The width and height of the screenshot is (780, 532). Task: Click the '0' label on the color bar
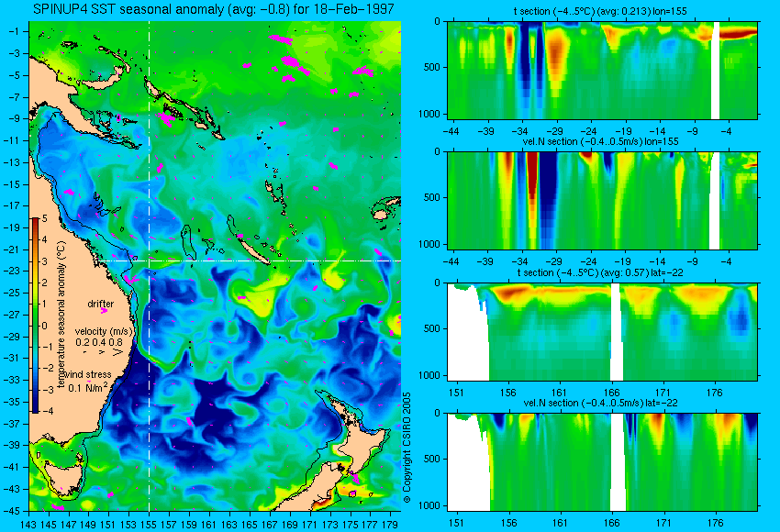(x=45, y=326)
